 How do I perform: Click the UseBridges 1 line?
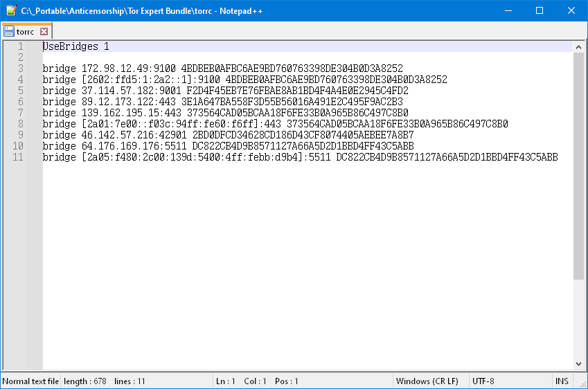click(x=76, y=46)
